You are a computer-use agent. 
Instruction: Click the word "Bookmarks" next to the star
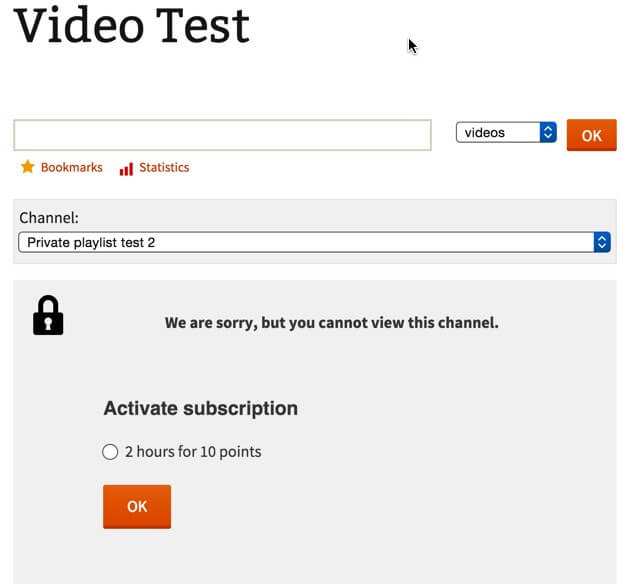[x=71, y=167]
